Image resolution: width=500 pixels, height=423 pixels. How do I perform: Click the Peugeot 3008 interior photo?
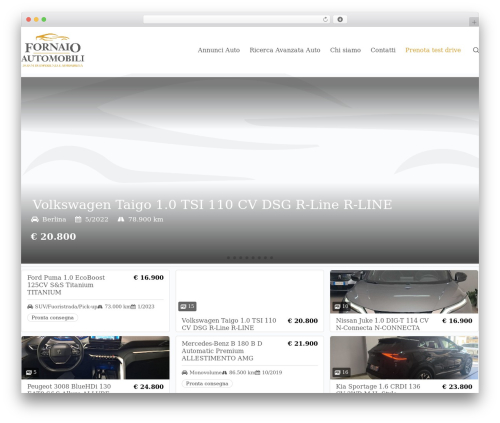click(96, 358)
